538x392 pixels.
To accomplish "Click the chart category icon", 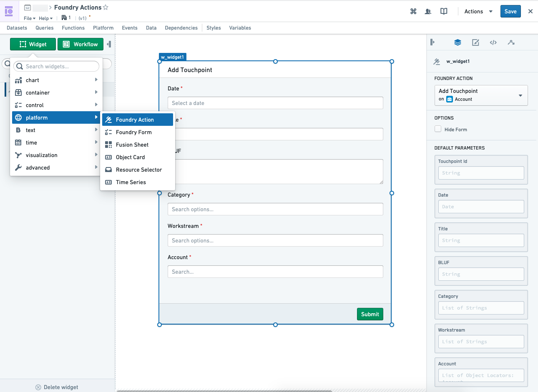I will pyautogui.click(x=18, y=80).
